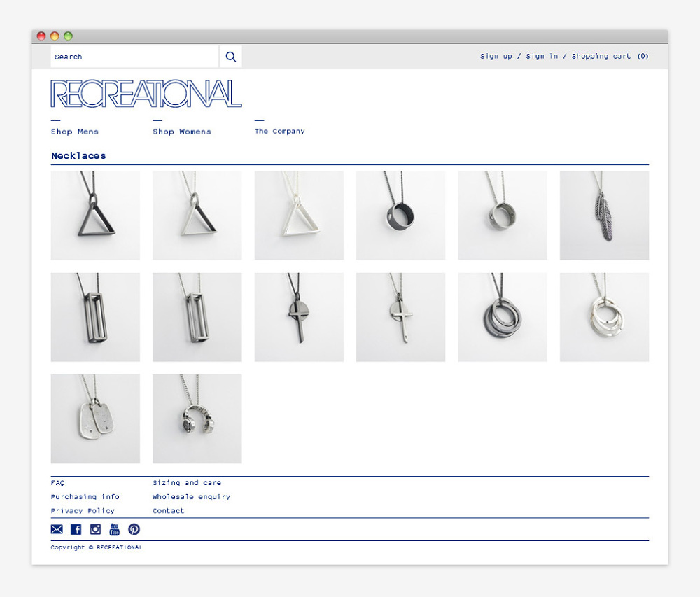Open Purchasing info footer link

coord(85,497)
